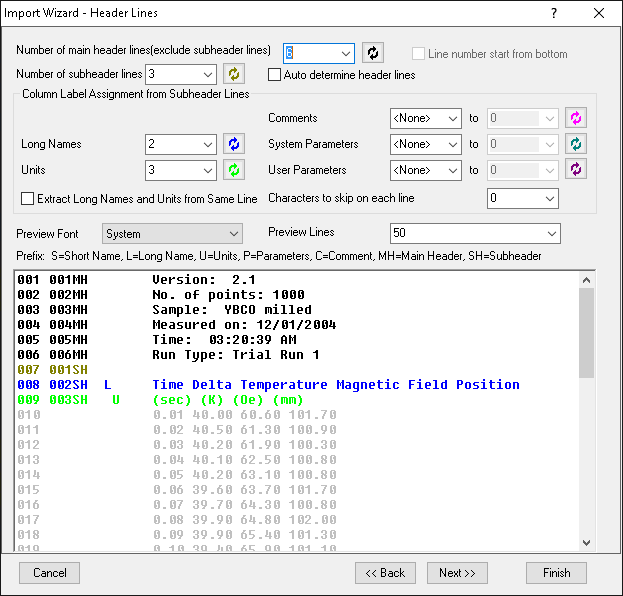Check Extract Long Names and Units from Same Line

[27, 198]
